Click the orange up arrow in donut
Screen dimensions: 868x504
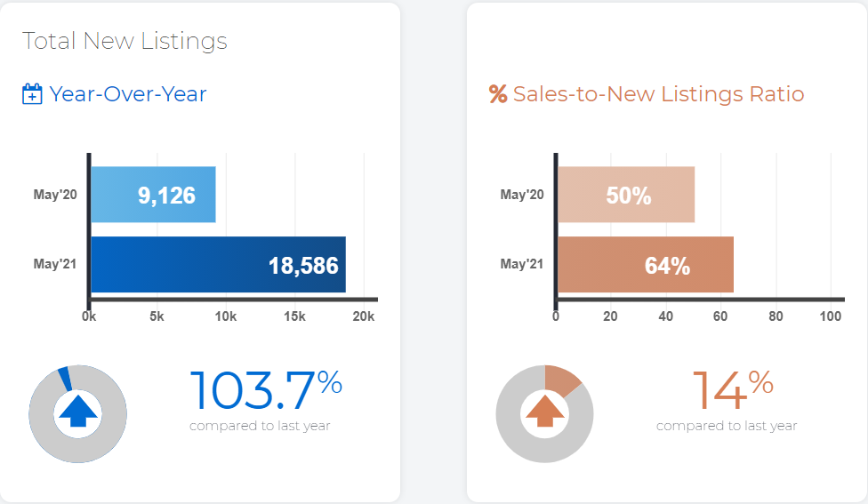pos(544,411)
